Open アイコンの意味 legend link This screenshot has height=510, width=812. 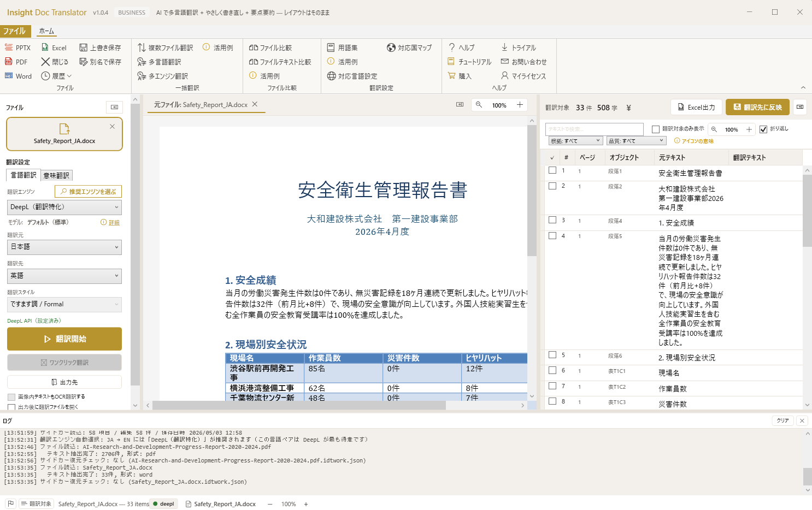point(694,141)
